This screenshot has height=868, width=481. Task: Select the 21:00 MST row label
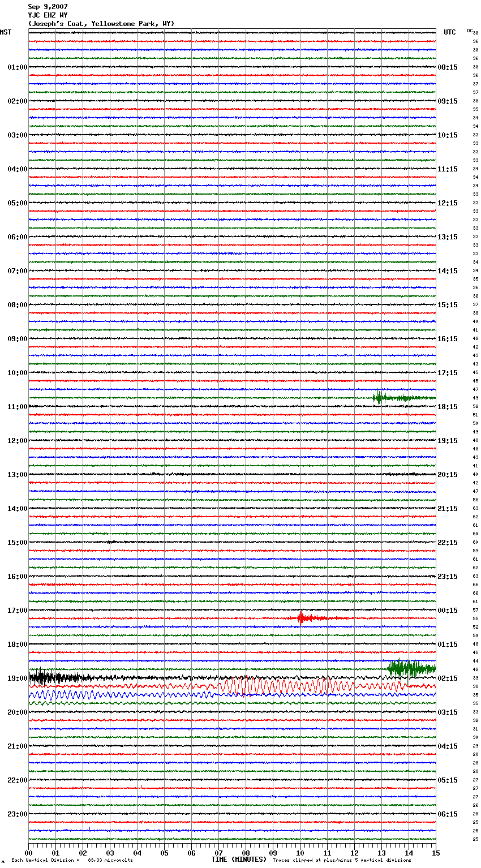coord(17,746)
